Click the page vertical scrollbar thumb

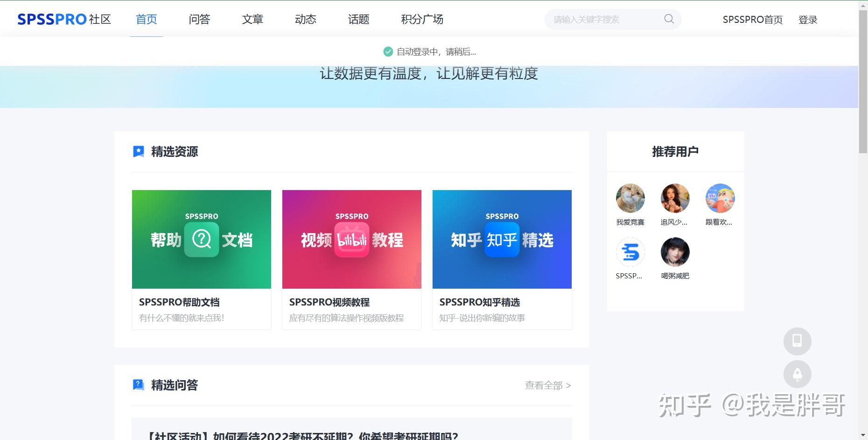863,82
